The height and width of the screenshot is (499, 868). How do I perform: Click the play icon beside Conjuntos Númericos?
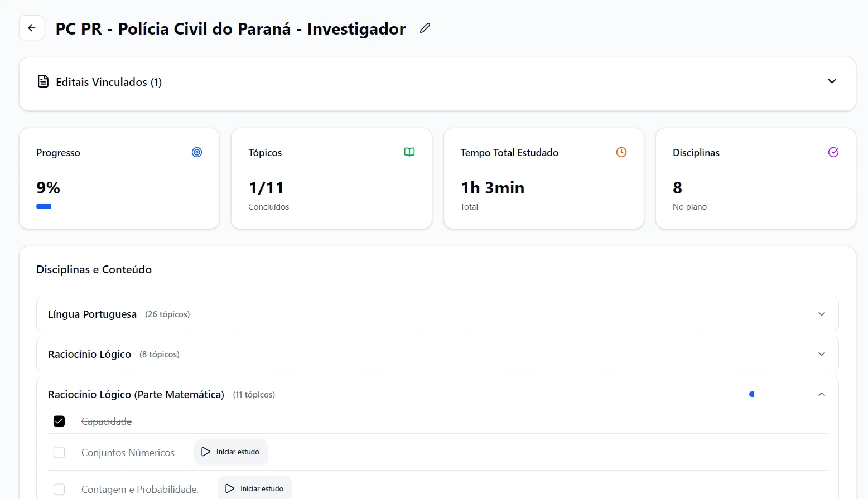205,452
